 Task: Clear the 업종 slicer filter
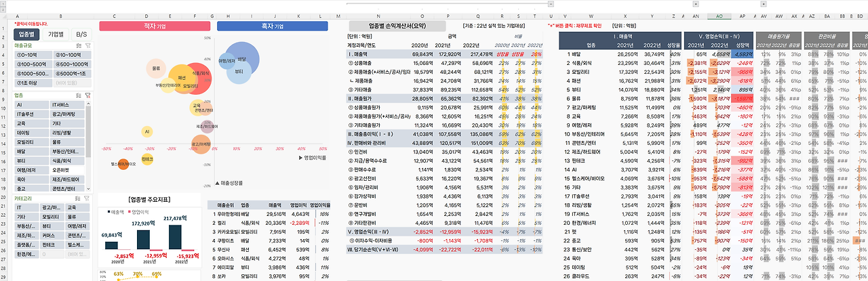pyautogui.click(x=87, y=96)
